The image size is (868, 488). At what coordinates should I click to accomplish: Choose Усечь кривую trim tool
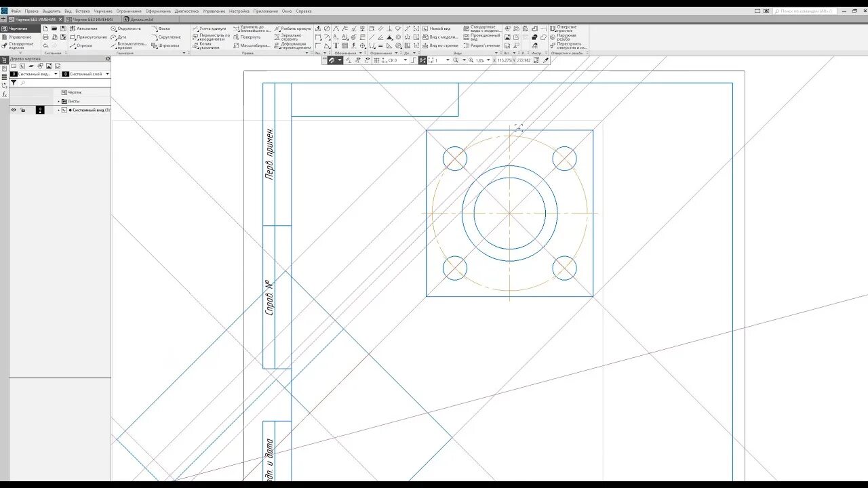pos(210,28)
